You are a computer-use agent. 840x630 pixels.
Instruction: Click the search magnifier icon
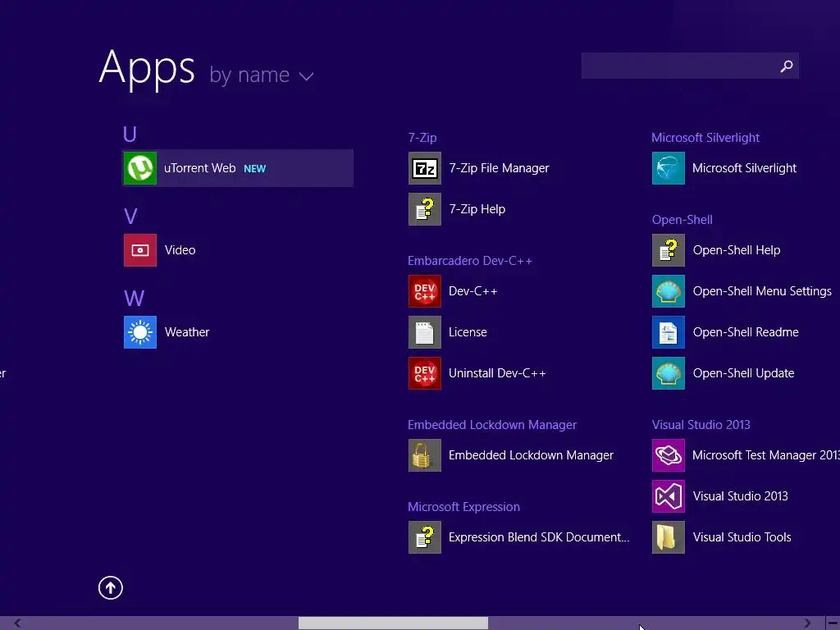click(x=787, y=66)
